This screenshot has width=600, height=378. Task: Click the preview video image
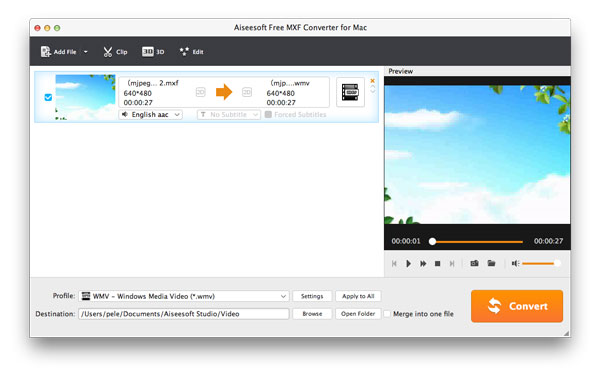(477, 155)
